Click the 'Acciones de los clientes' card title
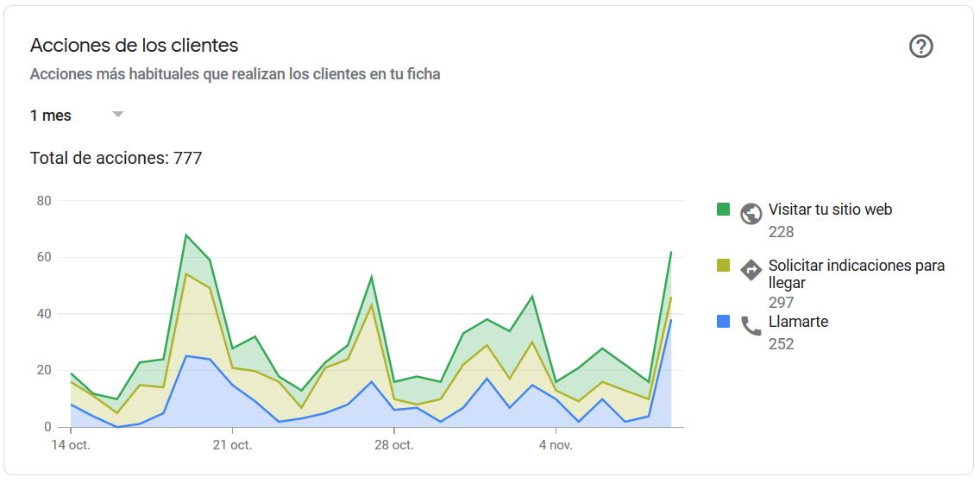This screenshot has height=483, width=980. pos(134,46)
